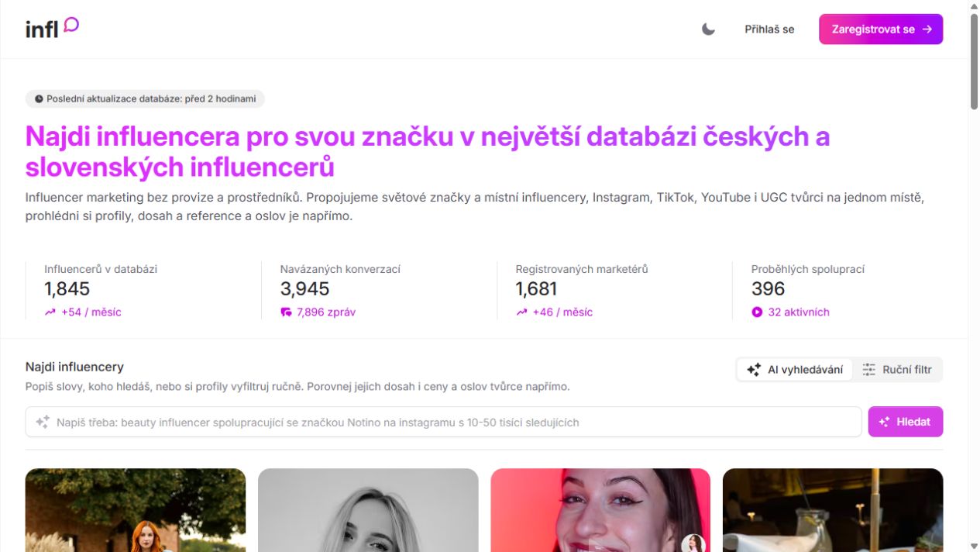This screenshot has width=980, height=552.
Task: Click the Proběhlých spoluprací label
Action: [808, 269]
